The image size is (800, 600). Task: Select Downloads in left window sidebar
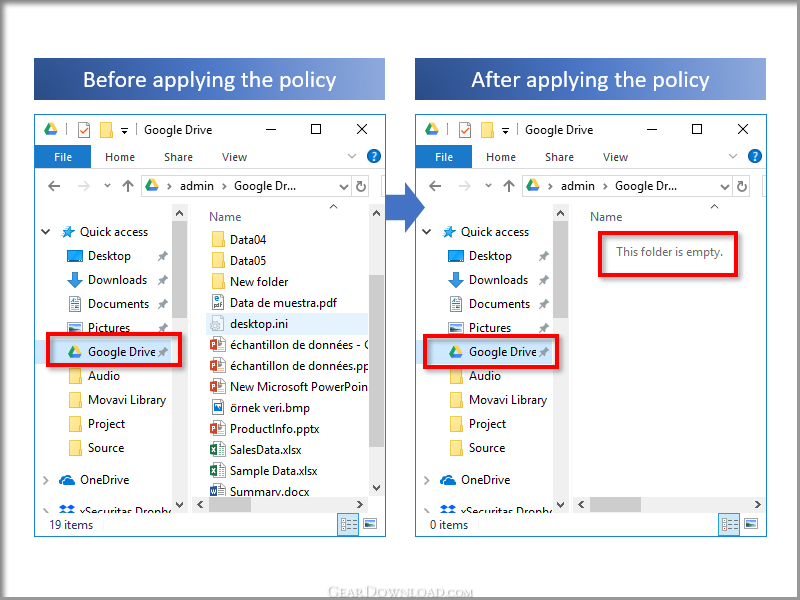click(x=117, y=280)
